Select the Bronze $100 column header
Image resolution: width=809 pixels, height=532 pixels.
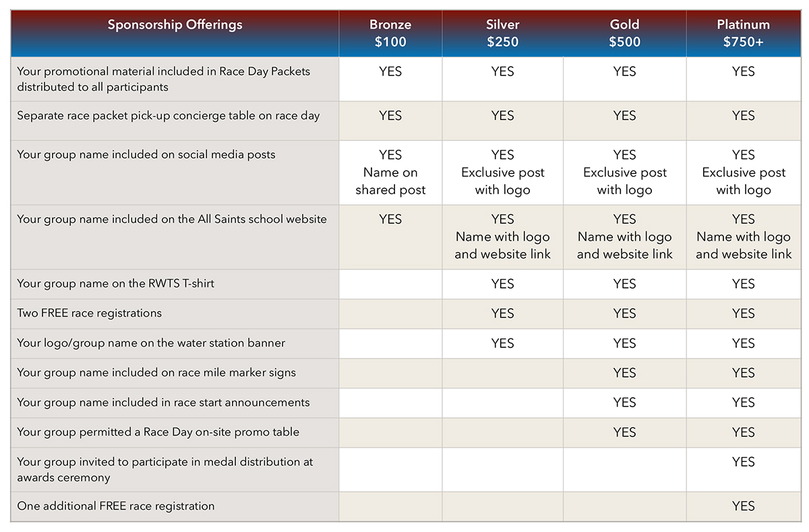pyautogui.click(x=390, y=33)
